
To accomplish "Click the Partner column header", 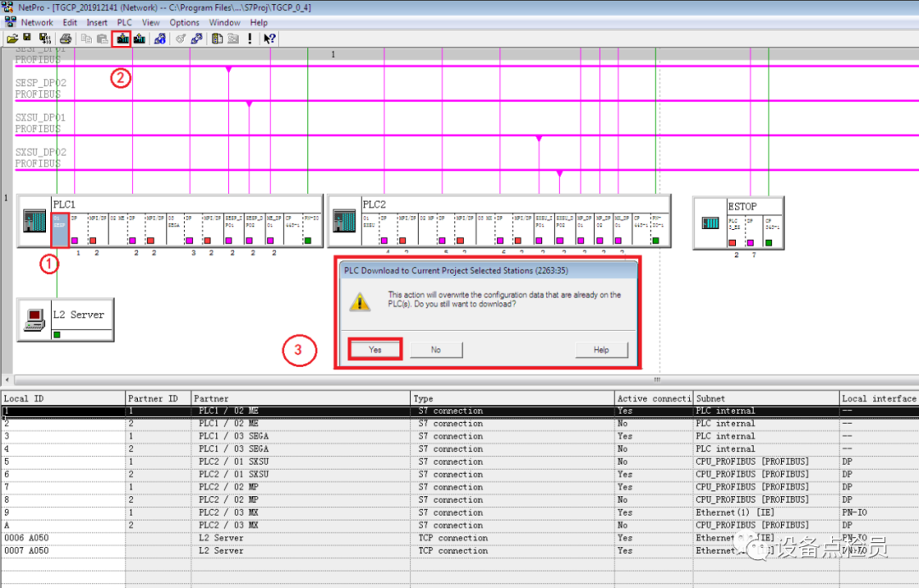I will point(301,398).
